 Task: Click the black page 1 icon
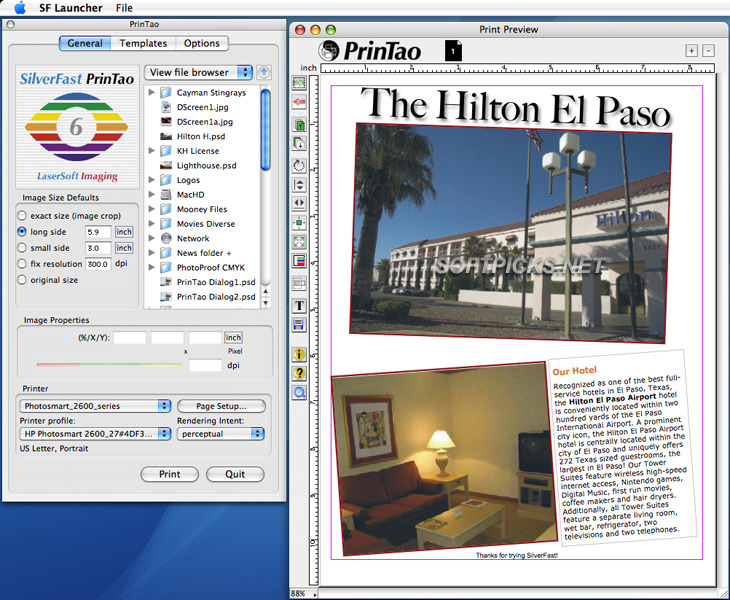point(453,50)
